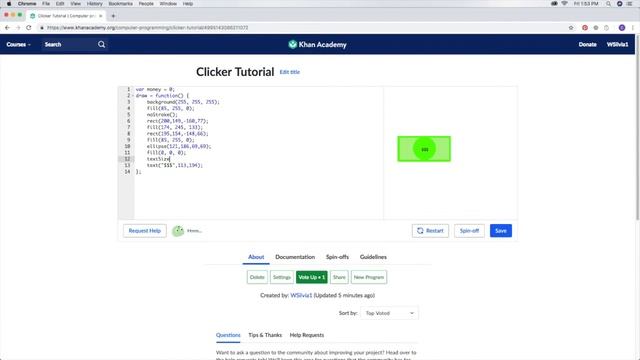Switch to the Guidelines tab
The image size is (640, 360).
373,257
